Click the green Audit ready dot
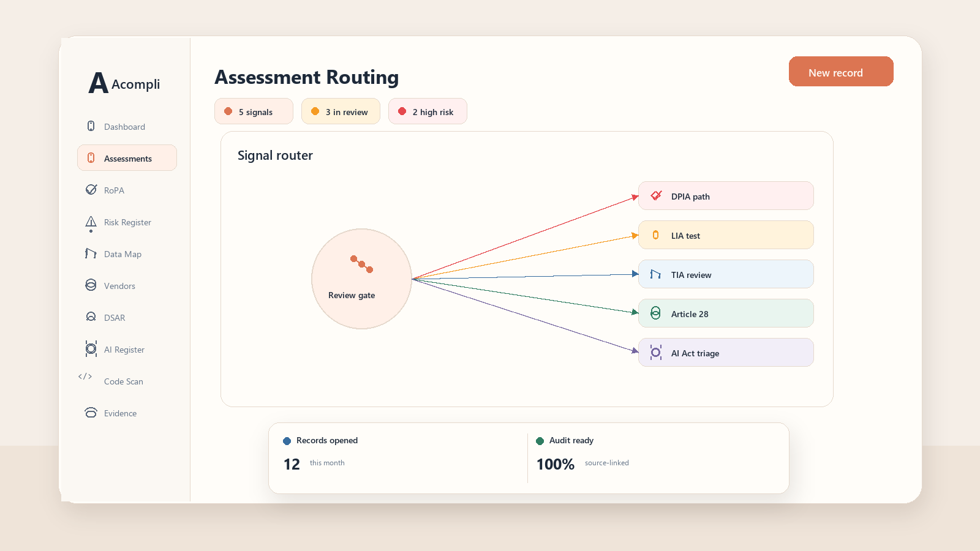This screenshot has width=980, height=551. point(540,441)
